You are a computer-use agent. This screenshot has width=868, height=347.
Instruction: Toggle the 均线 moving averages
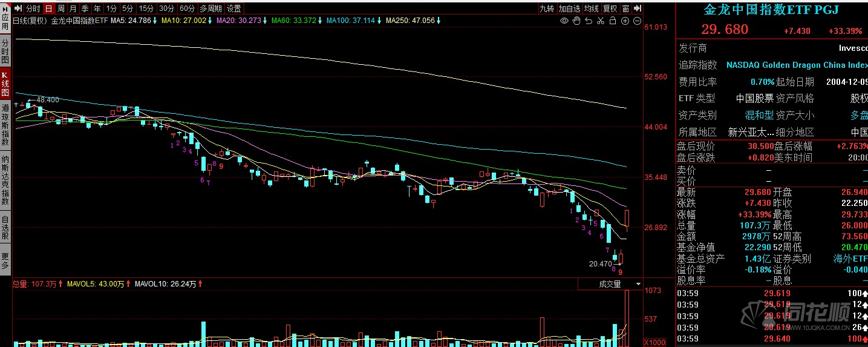(592, 8)
